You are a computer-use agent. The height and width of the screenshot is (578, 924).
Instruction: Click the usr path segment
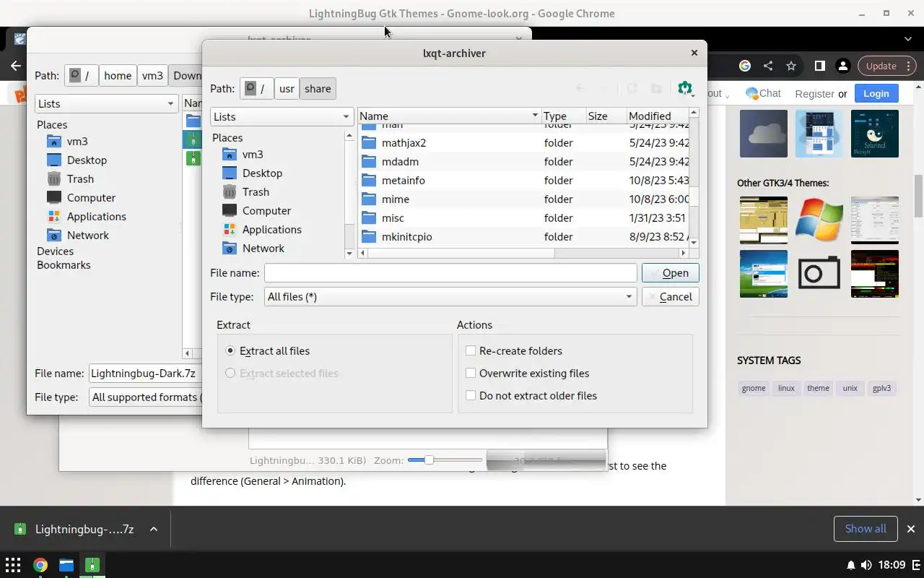(287, 89)
